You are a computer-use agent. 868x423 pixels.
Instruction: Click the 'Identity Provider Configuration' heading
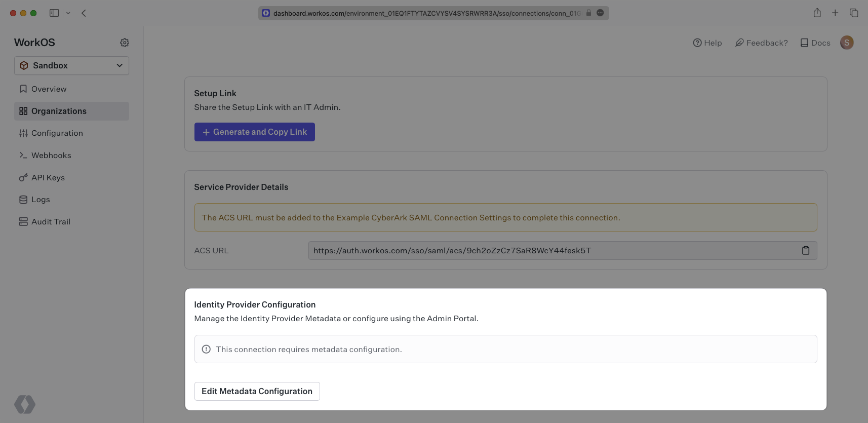click(255, 304)
